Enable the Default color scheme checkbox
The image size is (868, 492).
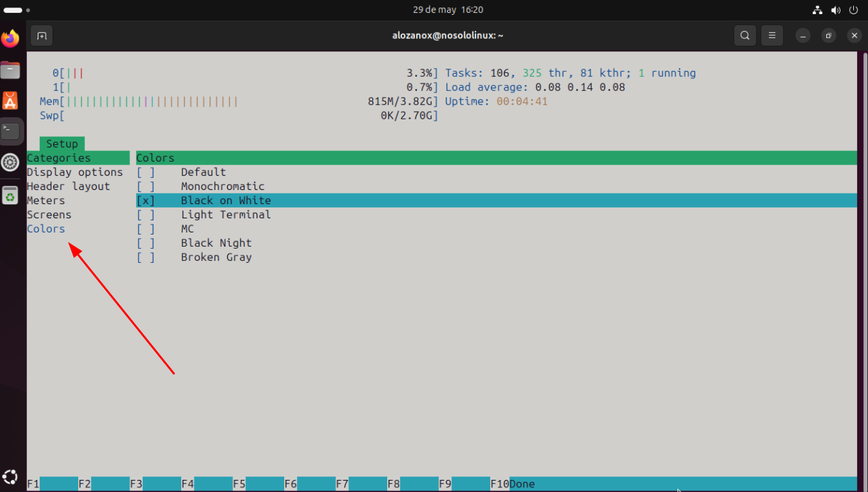pos(145,173)
